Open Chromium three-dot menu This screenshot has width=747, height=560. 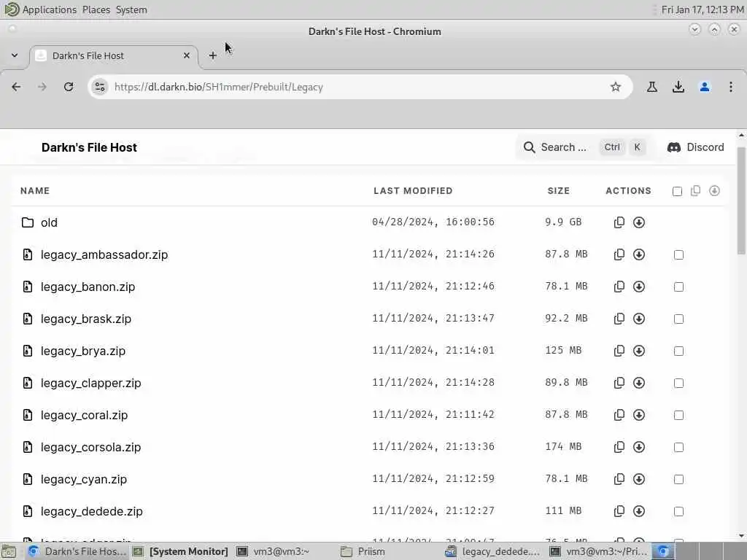pos(731,87)
